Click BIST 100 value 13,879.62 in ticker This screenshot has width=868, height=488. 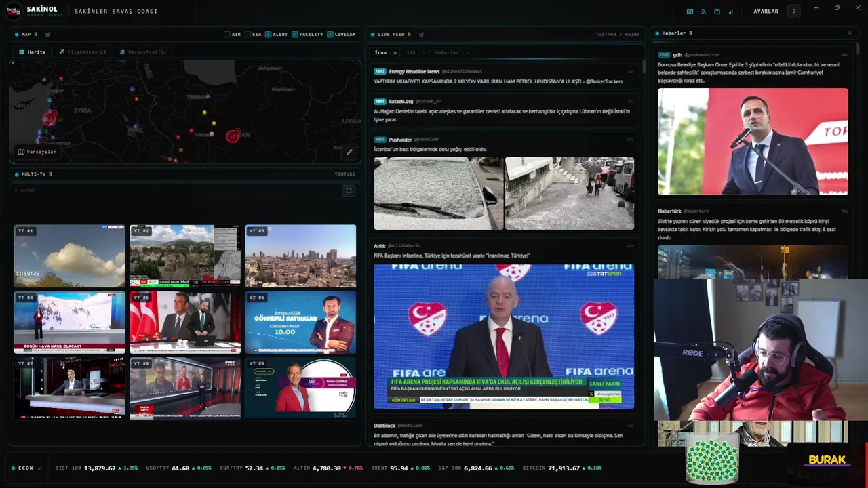point(100,468)
